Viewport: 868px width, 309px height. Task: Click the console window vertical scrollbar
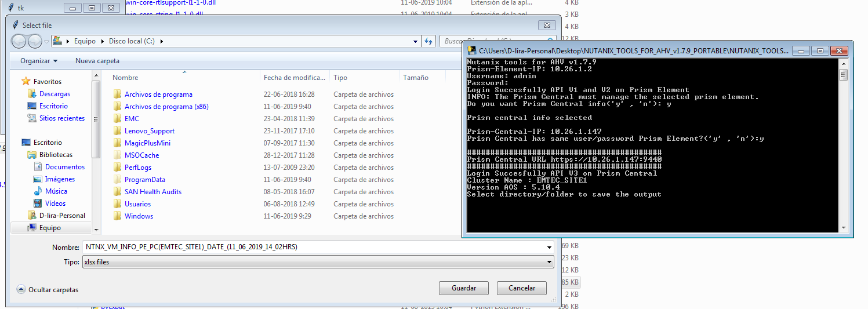844,145
